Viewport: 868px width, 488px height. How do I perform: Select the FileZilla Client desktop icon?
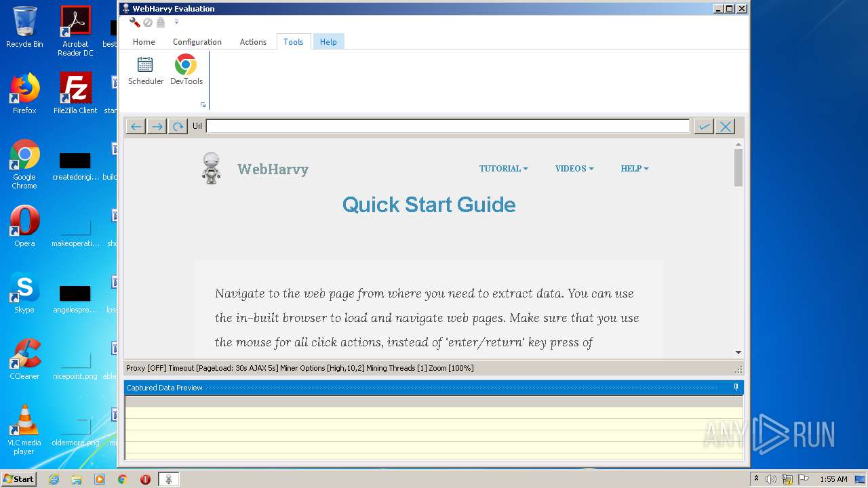[x=75, y=94]
